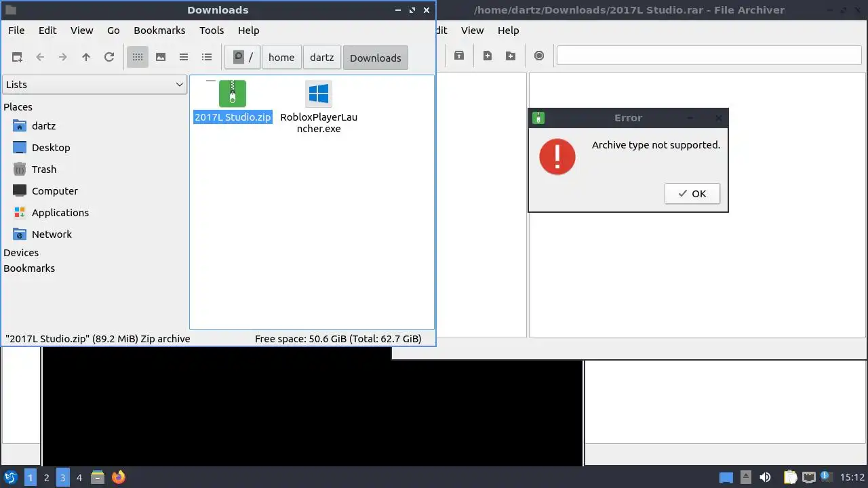Select the 2017L Studio.zip file icon
Viewport: 868px width, 488px height.
[x=233, y=94]
